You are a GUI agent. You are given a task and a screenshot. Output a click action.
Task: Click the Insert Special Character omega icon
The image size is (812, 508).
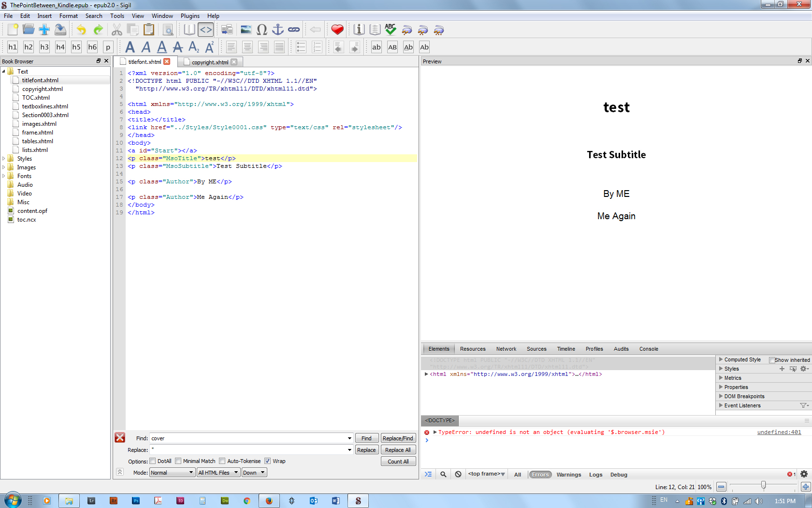click(261, 30)
